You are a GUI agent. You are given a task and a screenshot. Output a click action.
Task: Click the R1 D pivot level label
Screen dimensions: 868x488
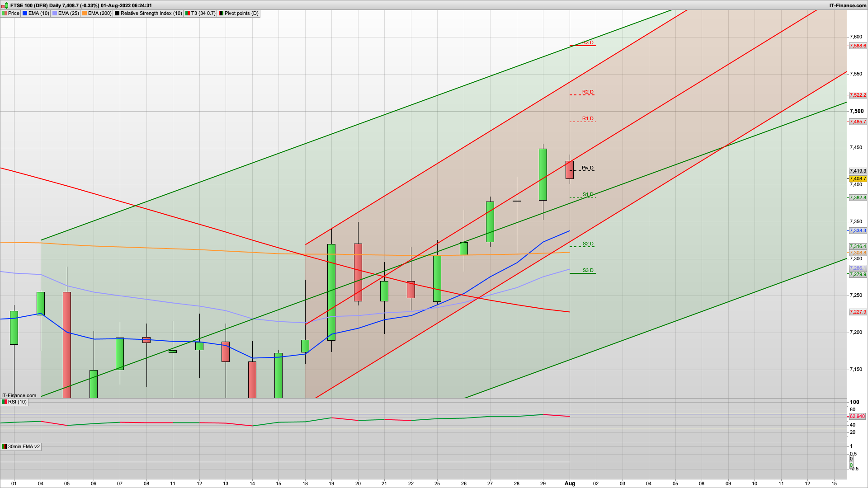pos(588,118)
